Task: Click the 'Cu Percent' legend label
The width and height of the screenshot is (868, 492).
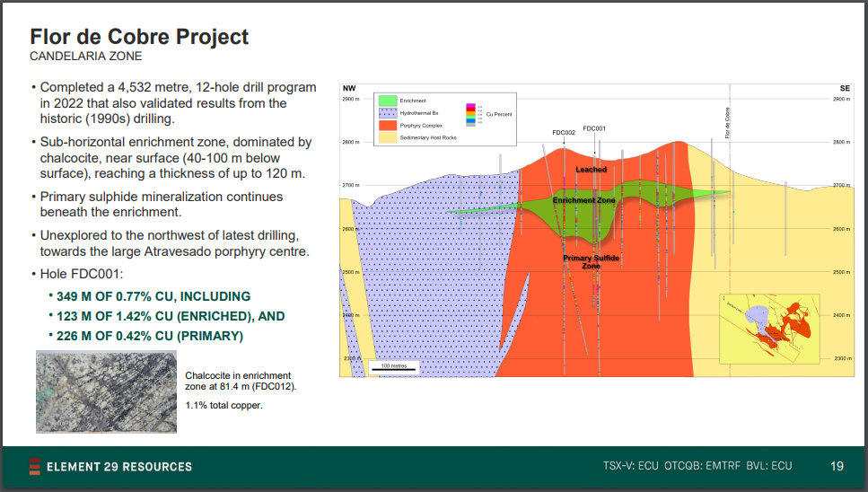Action: click(x=499, y=115)
